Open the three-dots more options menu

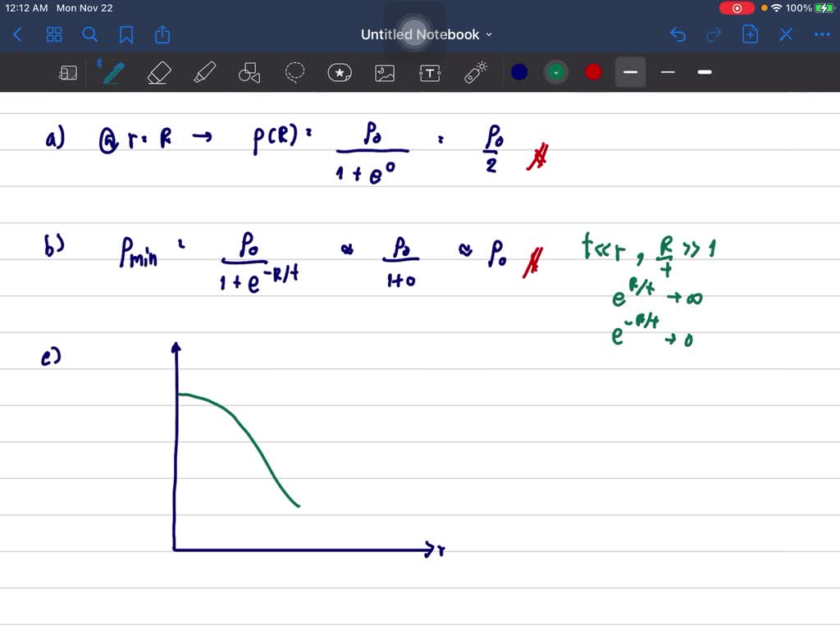click(821, 34)
